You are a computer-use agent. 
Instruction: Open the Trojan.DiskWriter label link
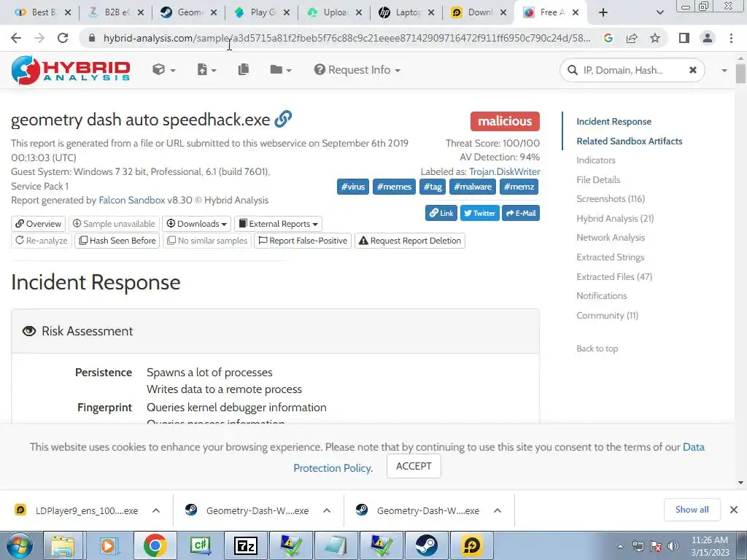[x=504, y=171]
